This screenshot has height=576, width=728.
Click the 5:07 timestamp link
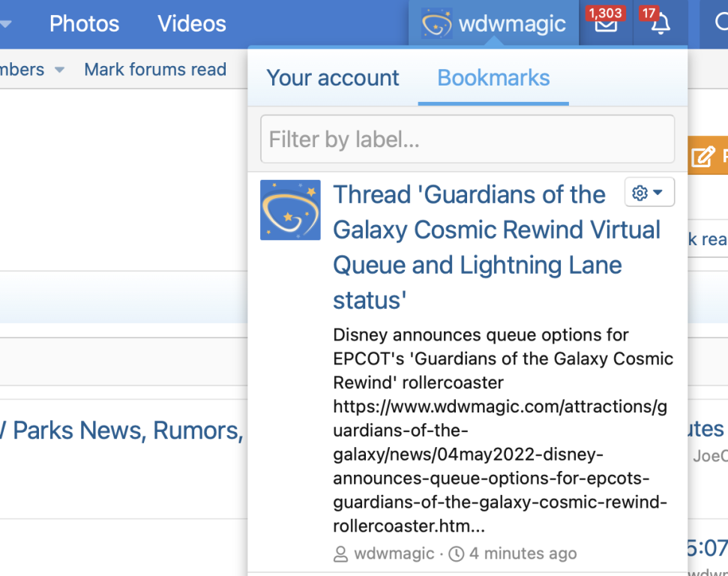pyautogui.click(x=707, y=547)
